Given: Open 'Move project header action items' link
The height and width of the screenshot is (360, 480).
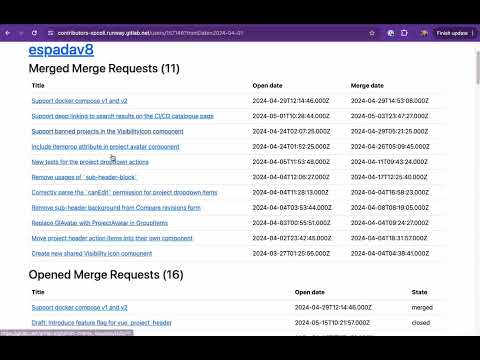Looking at the screenshot, I should [x=112, y=238].
